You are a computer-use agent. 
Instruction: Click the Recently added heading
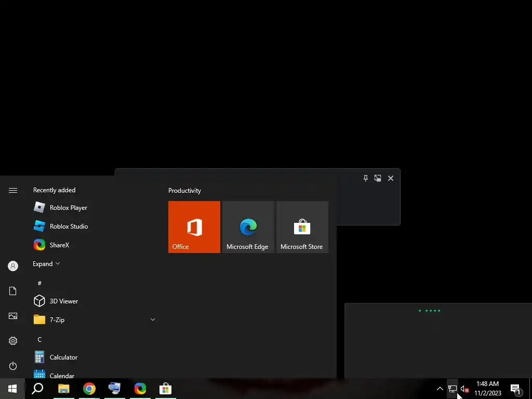click(x=54, y=190)
